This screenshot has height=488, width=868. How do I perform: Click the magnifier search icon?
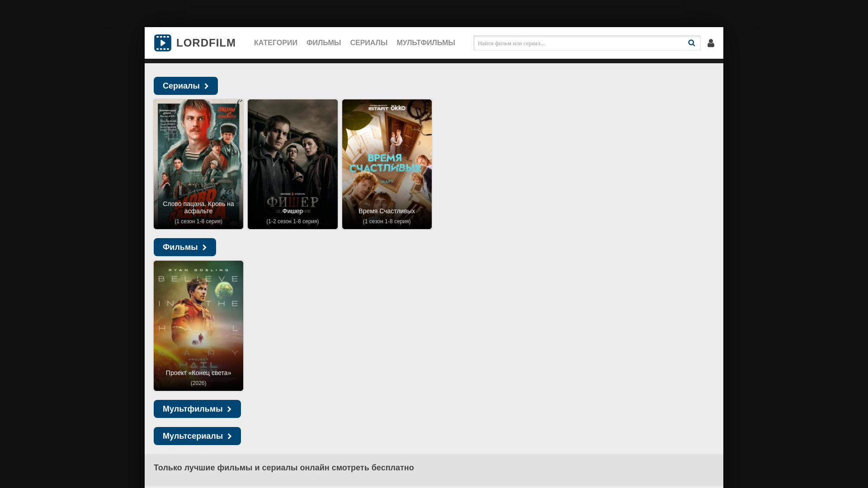[x=692, y=43]
